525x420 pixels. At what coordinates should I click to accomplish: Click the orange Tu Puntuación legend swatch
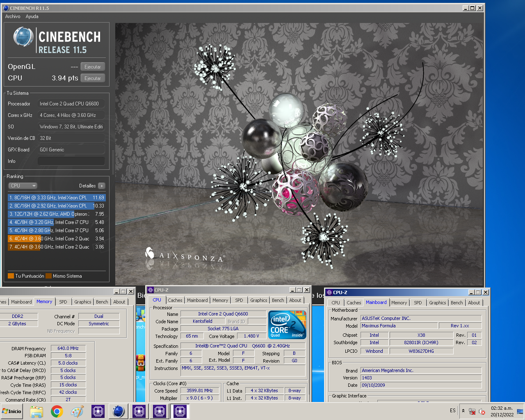click(11, 276)
